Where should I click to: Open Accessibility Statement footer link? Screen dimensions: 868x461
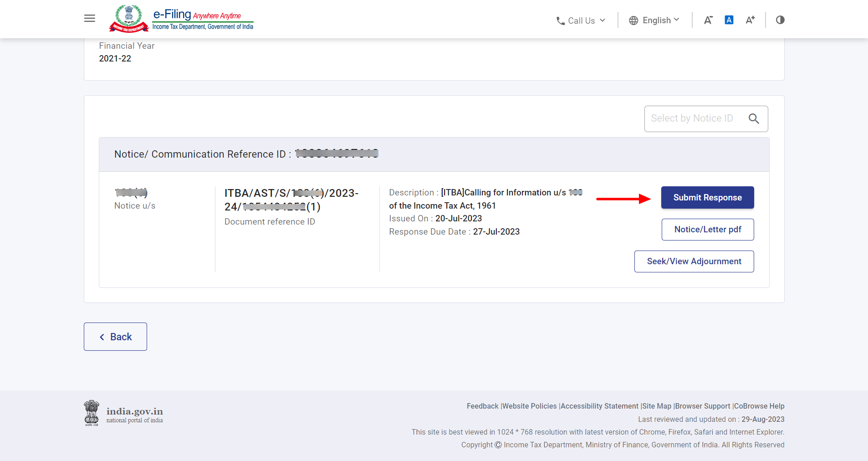coord(599,406)
